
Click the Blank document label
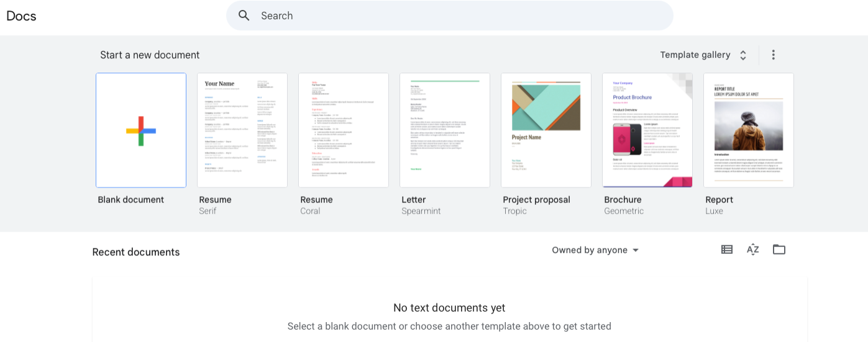(x=131, y=200)
